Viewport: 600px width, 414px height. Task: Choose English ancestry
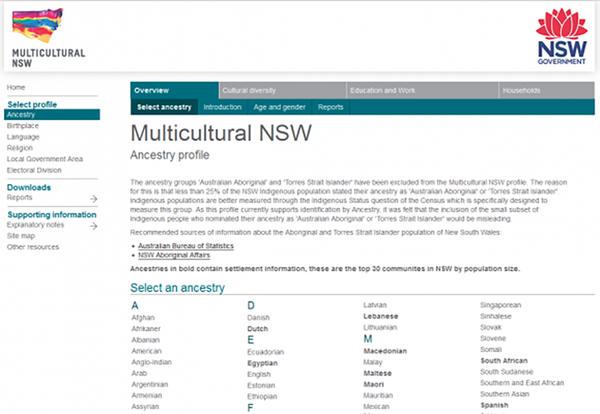click(259, 374)
